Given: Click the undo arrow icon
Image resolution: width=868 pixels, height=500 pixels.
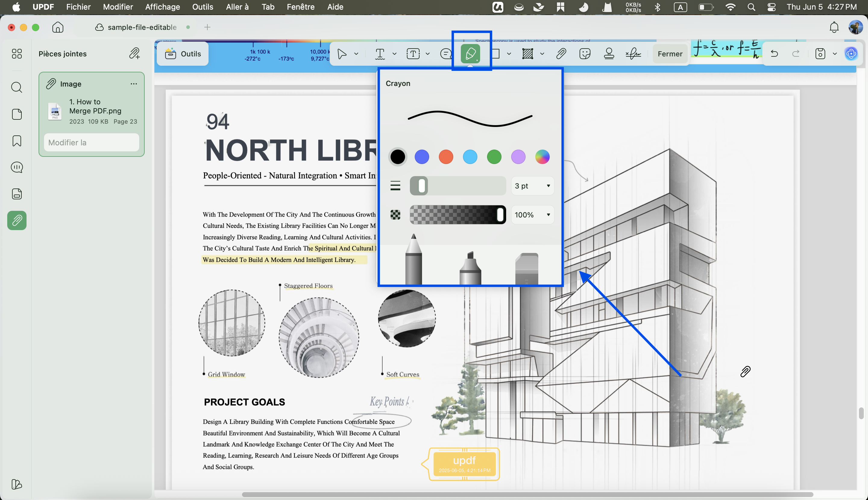Looking at the screenshot, I should click(774, 54).
